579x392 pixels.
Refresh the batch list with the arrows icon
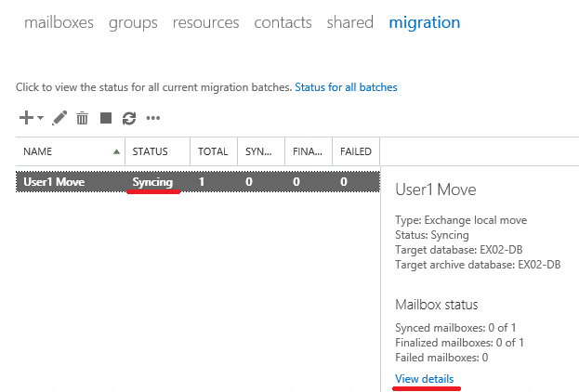(x=129, y=119)
